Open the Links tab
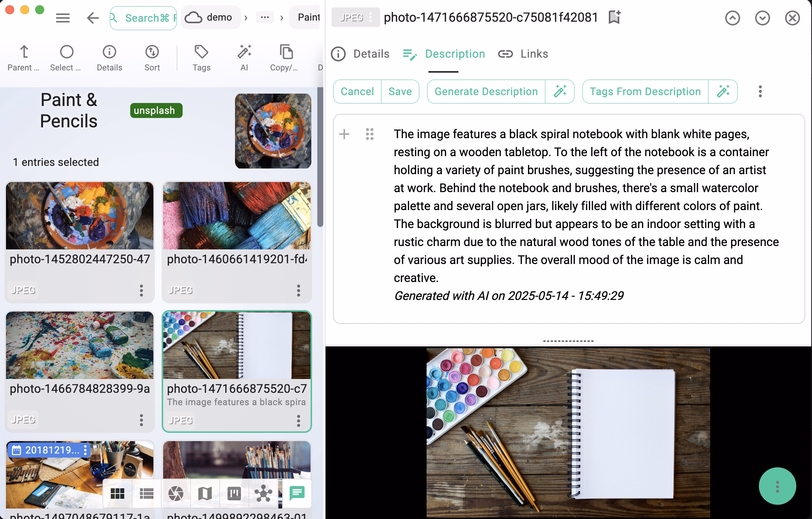 523,54
